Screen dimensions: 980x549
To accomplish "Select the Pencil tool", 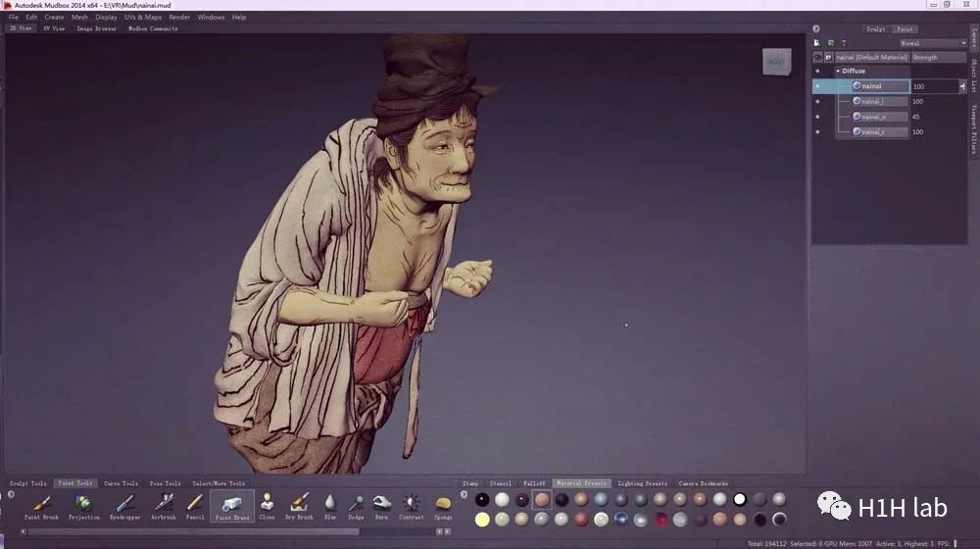I will point(195,504).
